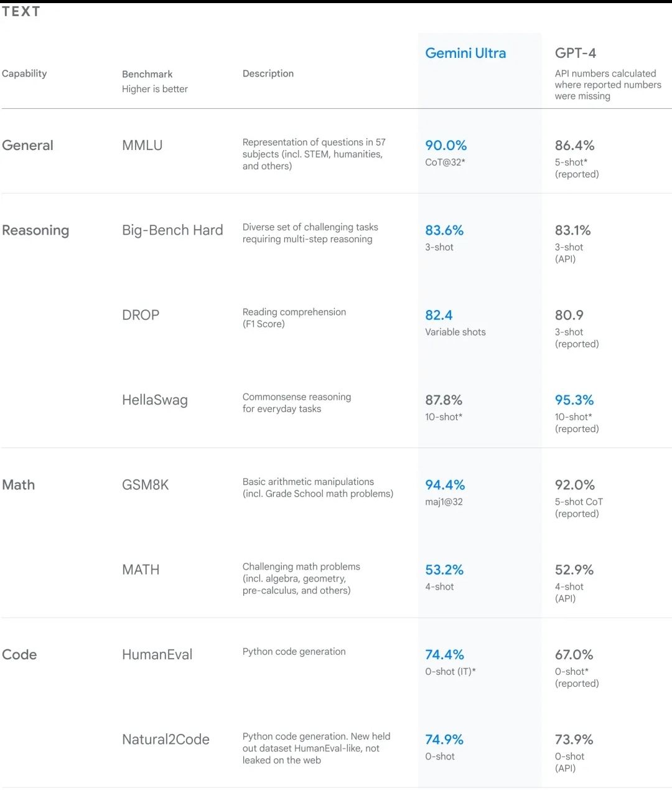Click the 94.4% GSM8K score

coord(445,485)
